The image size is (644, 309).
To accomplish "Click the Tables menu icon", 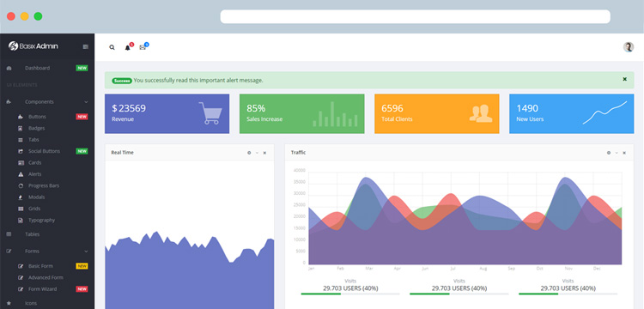I will click(x=9, y=234).
